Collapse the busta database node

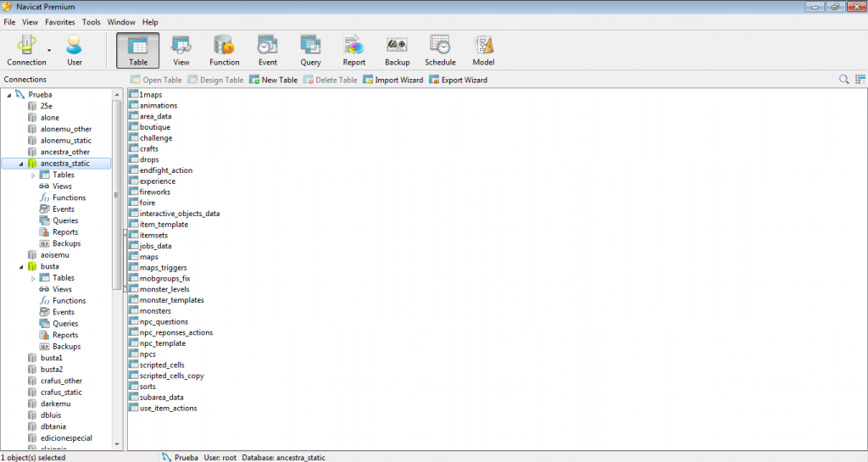point(21,267)
